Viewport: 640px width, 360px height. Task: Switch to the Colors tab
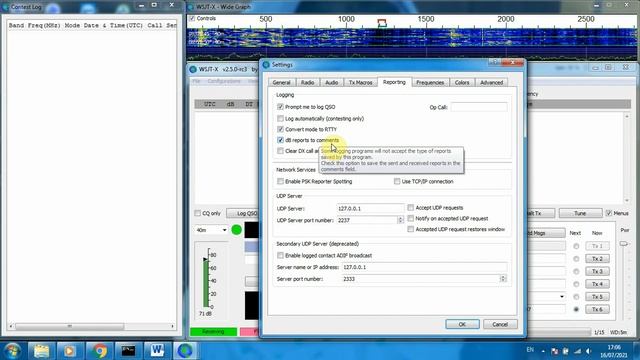(462, 82)
